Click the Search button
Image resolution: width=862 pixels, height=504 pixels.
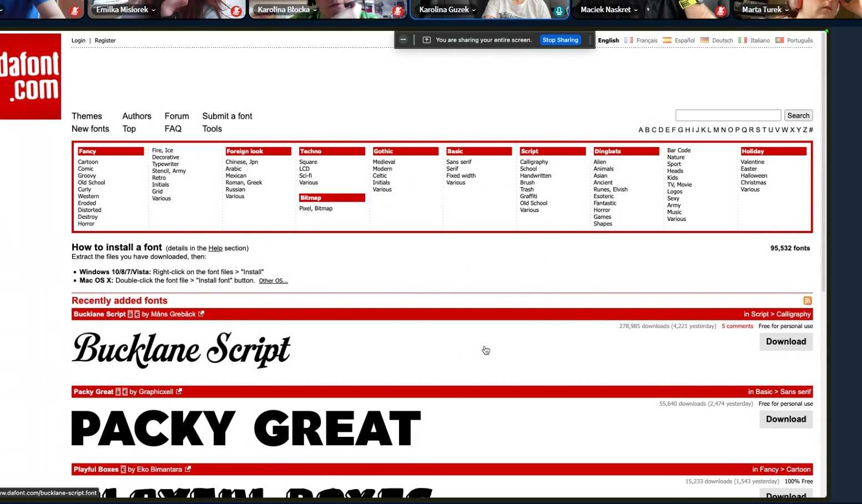(x=798, y=115)
